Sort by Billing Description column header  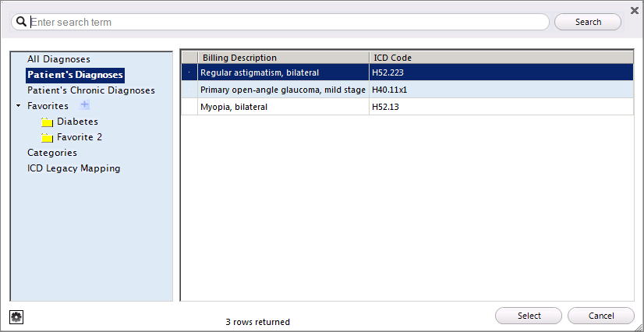(283, 58)
